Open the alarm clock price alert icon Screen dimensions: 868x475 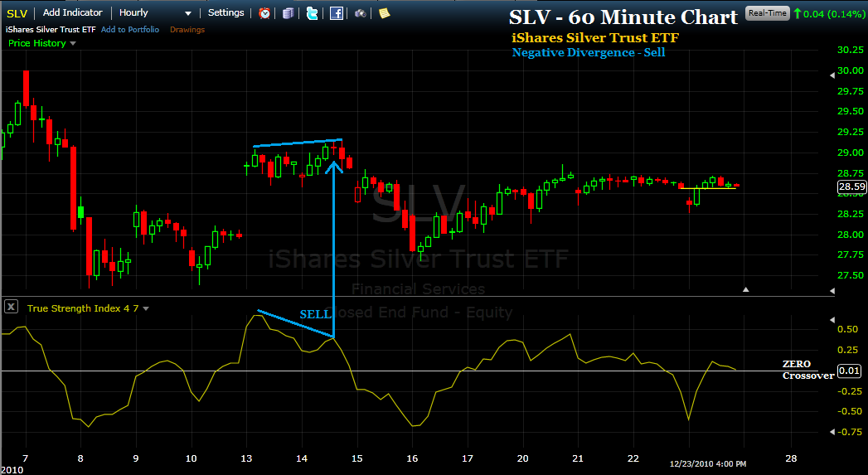[x=264, y=12]
